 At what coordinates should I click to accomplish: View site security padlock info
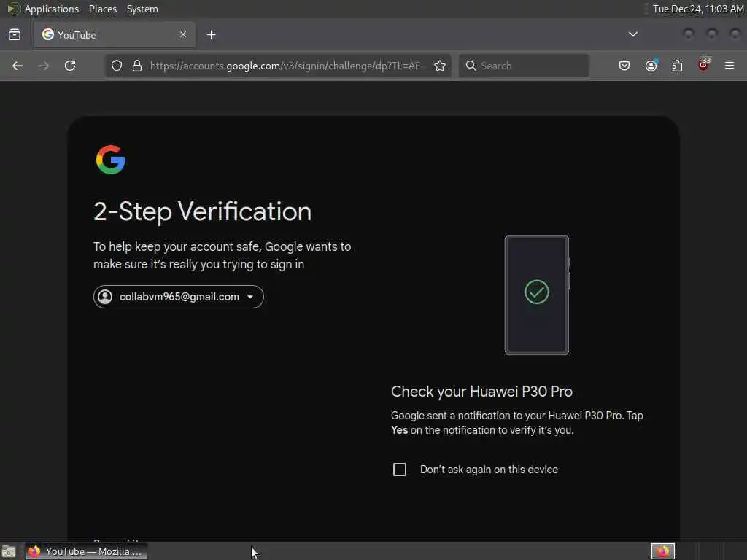pos(137,66)
